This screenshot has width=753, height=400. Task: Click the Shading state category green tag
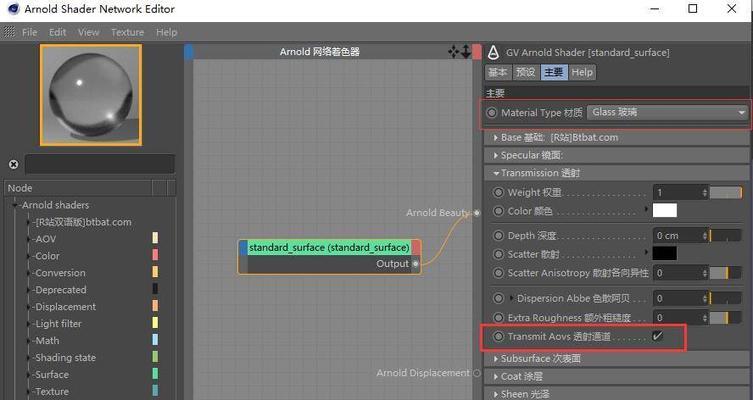pos(155,357)
